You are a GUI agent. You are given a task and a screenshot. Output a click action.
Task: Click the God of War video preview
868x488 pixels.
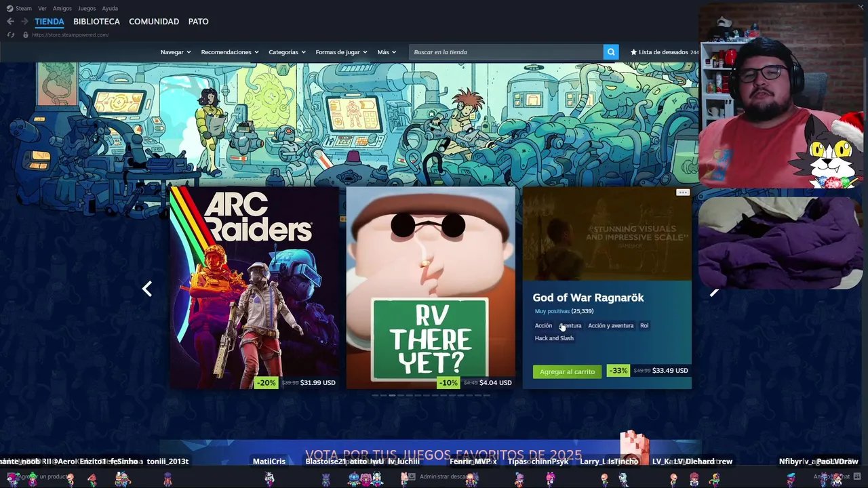pos(607,233)
